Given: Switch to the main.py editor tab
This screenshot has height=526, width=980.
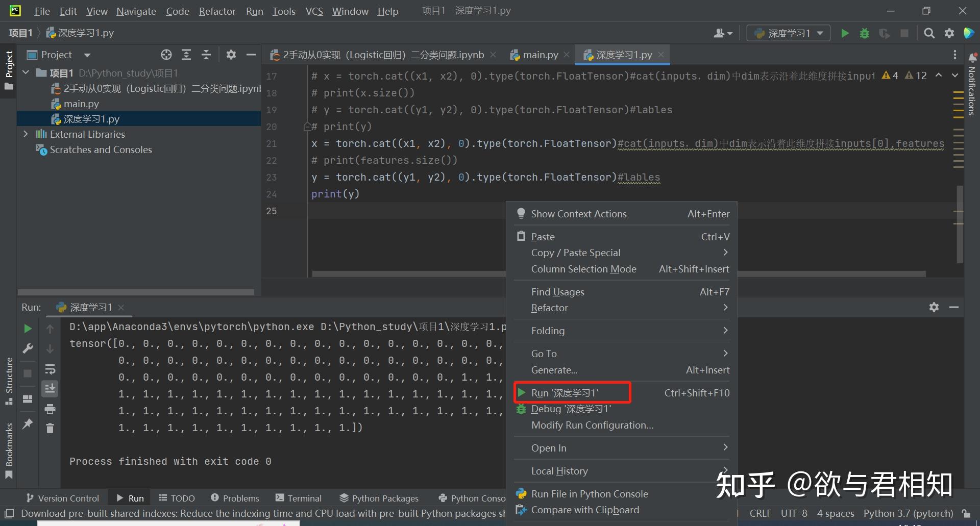Looking at the screenshot, I should 540,55.
